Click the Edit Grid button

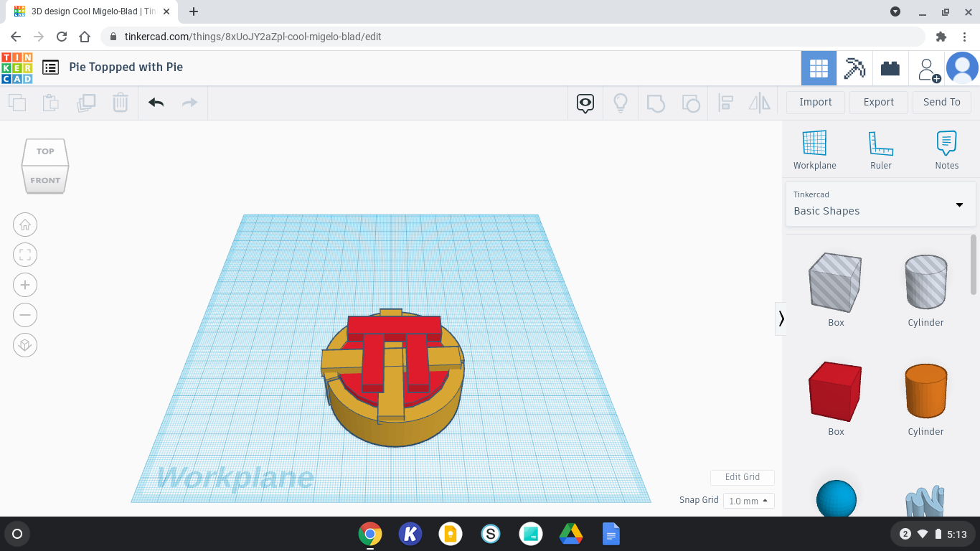pyautogui.click(x=742, y=477)
